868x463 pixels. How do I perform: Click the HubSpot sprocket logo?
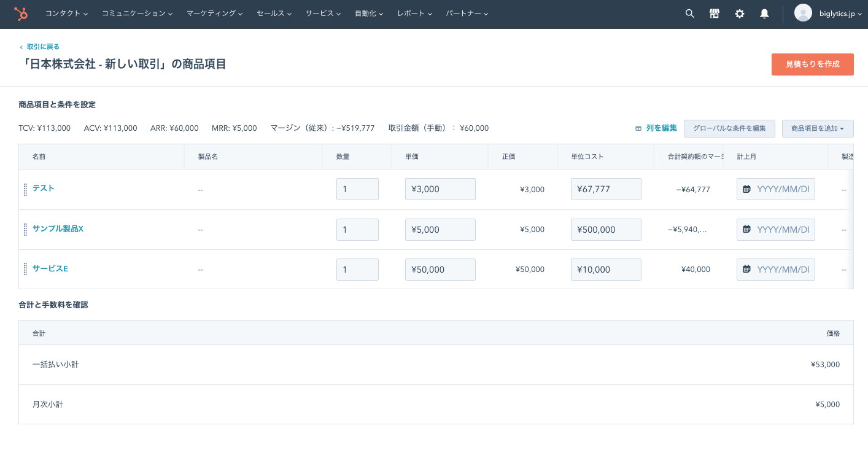pos(21,14)
